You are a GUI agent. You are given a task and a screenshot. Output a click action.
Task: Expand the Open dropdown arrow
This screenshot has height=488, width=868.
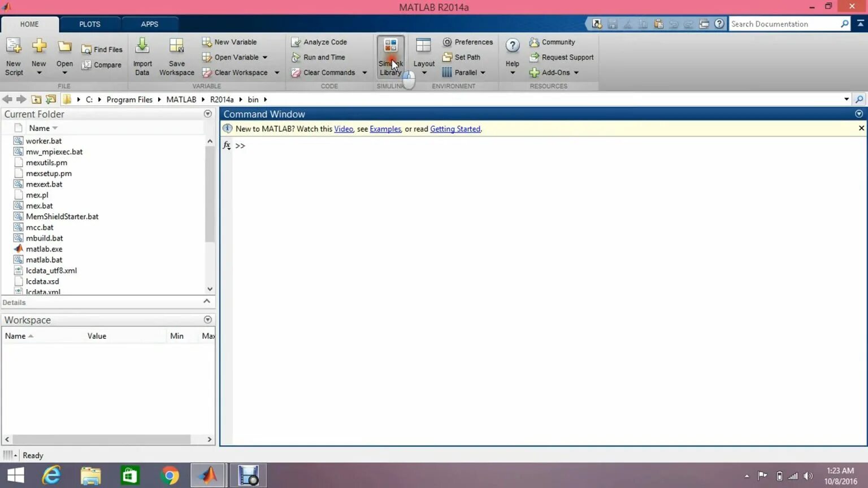point(64,73)
